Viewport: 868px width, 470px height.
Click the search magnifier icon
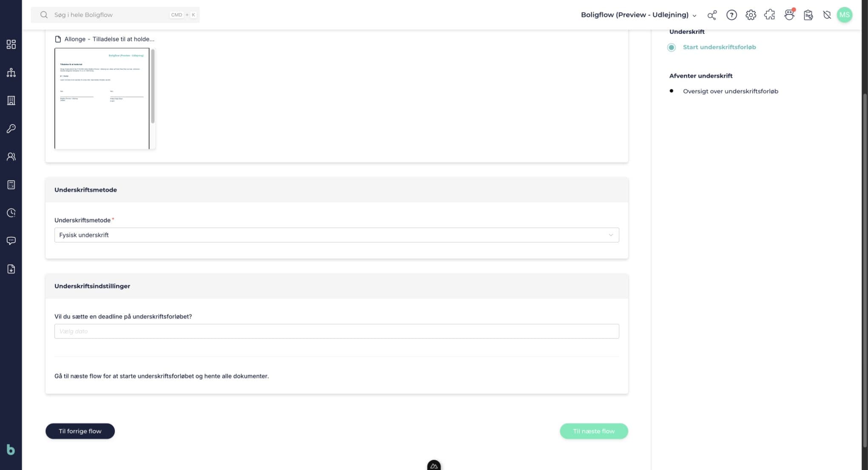point(44,15)
